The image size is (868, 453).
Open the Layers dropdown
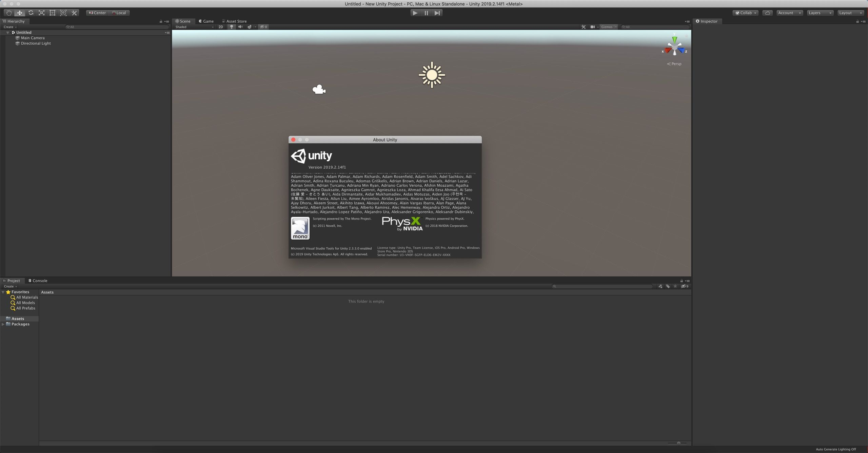[820, 13]
